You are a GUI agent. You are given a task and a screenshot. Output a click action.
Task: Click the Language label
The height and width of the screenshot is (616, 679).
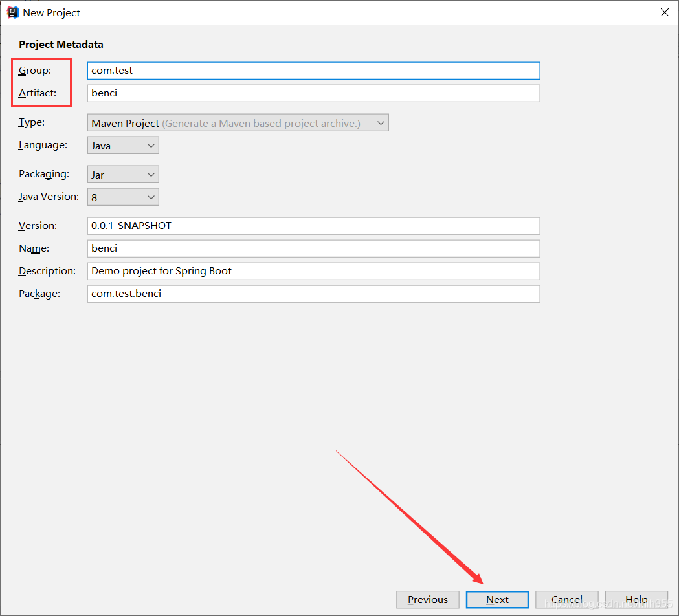(x=43, y=145)
